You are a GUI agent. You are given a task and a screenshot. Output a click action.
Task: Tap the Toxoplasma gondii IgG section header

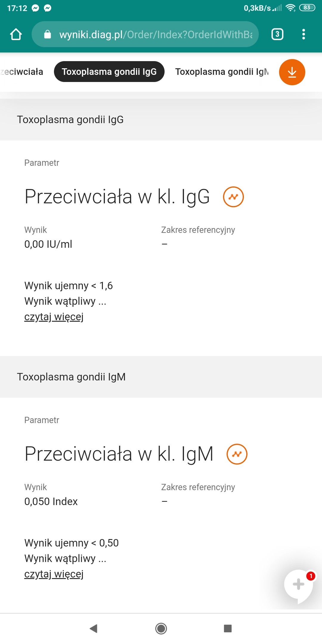click(x=70, y=120)
